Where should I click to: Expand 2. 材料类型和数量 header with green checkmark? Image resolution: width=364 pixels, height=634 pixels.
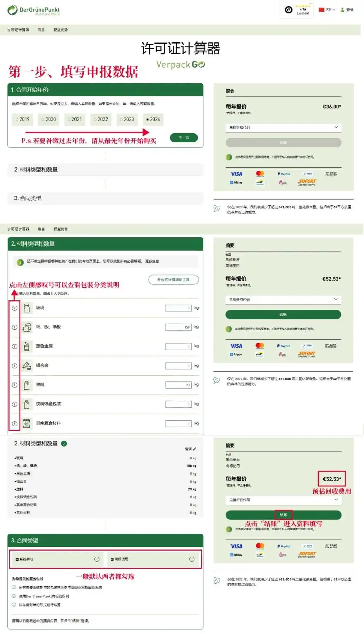[105, 444]
